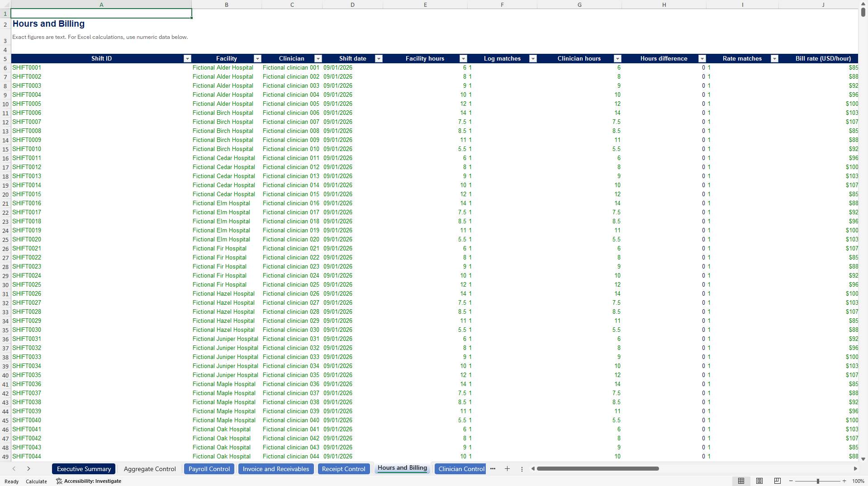868x486 pixels.
Task: Open the Facility column filter dropdown
Action: point(257,59)
